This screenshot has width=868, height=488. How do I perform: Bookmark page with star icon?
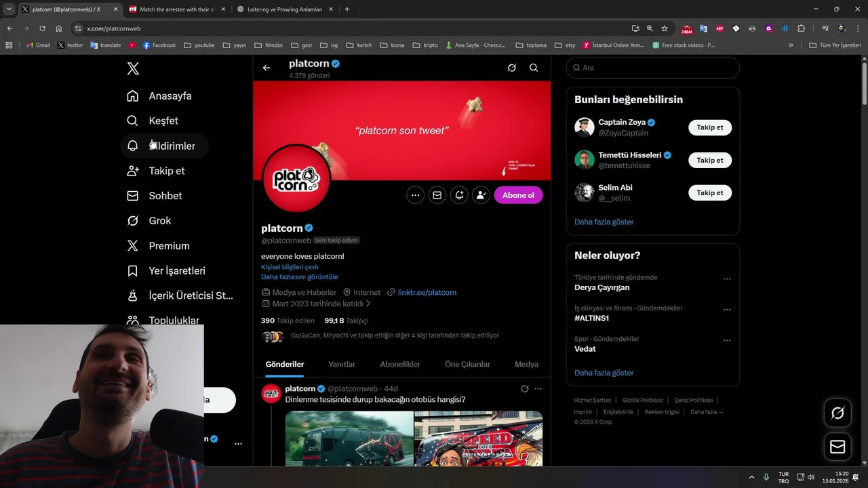[x=665, y=28]
